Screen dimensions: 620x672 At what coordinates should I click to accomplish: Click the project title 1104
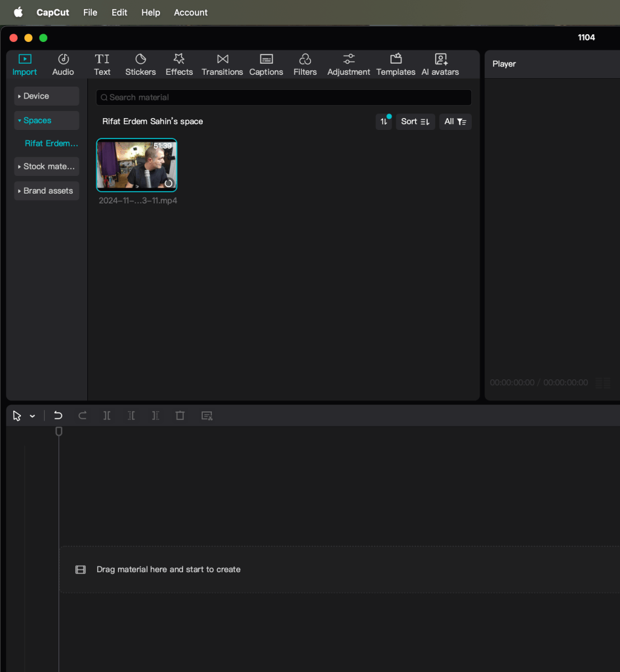click(586, 37)
